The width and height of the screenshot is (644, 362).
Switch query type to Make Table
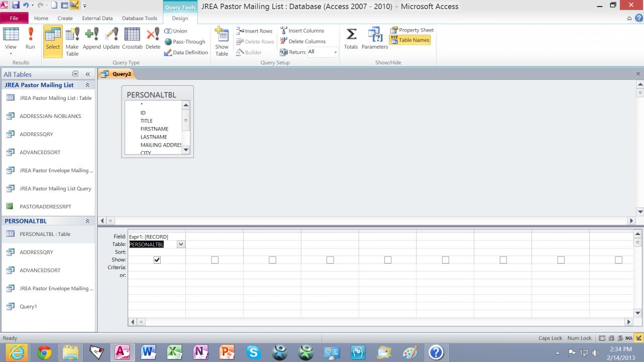tap(72, 40)
